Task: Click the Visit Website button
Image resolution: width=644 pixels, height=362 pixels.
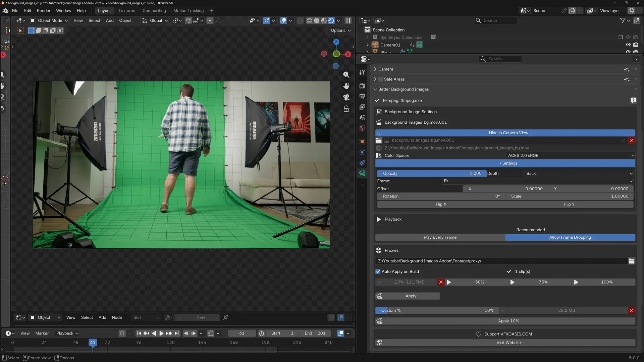Action: [x=508, y=343]
